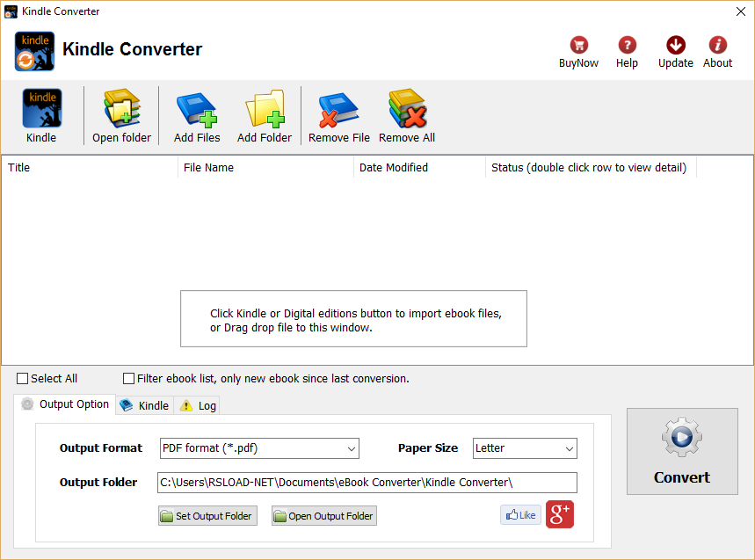Click the import ebook files hint box

tap(353, 318)
